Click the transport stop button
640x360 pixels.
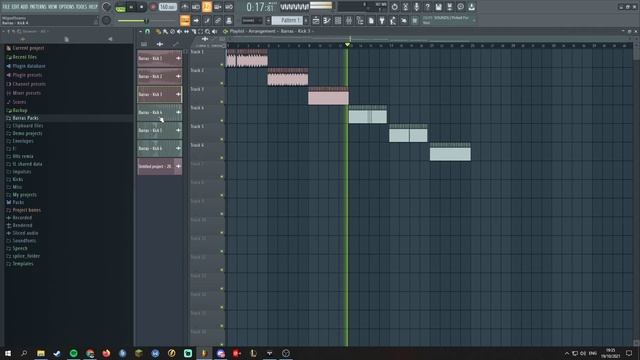(x=142, y=7)
